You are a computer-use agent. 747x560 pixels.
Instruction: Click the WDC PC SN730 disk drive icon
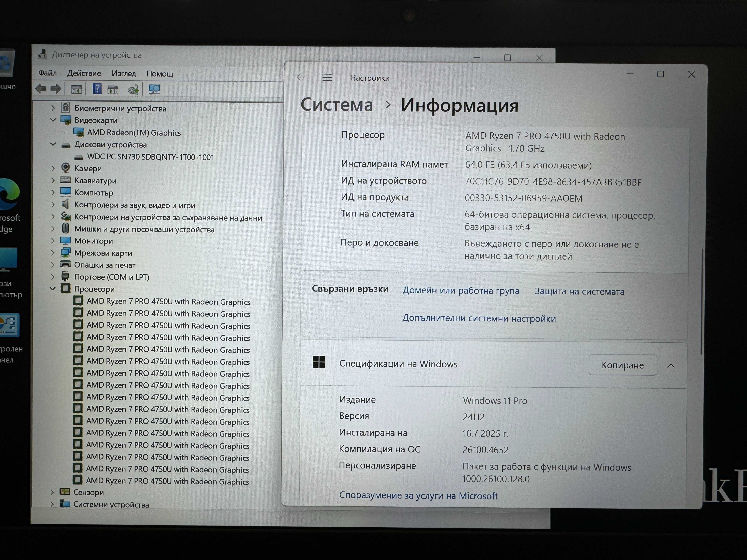[79, 157]
